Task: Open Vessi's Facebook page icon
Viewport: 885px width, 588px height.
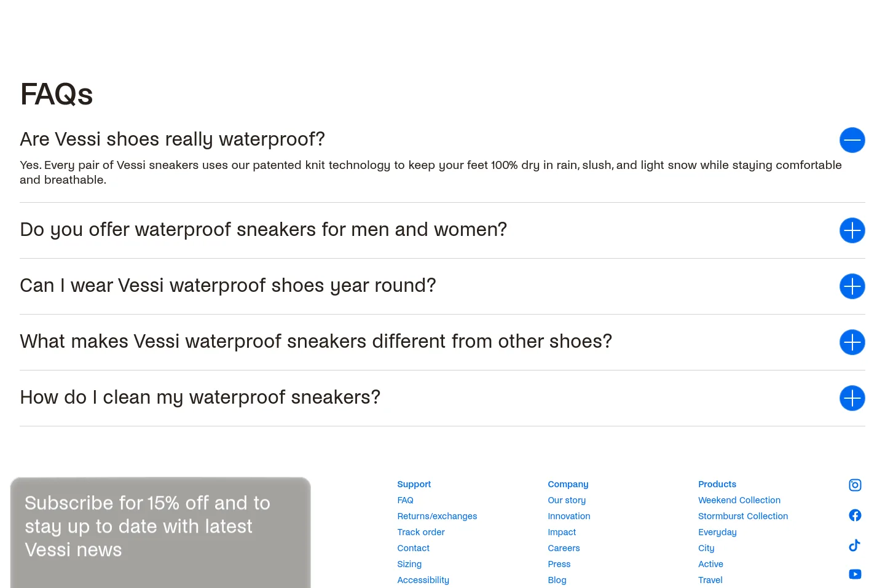Action: [855, 515]
